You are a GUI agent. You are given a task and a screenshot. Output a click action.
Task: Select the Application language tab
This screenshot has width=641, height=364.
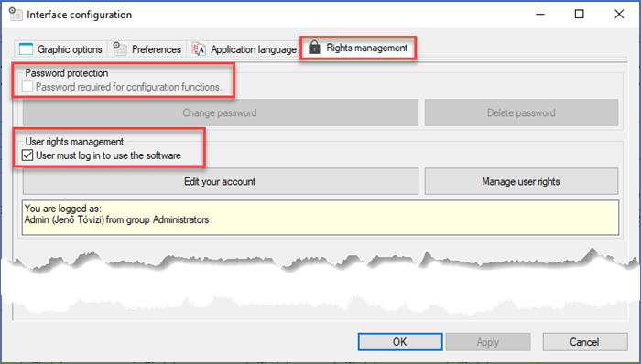click(x=244, y=49)
